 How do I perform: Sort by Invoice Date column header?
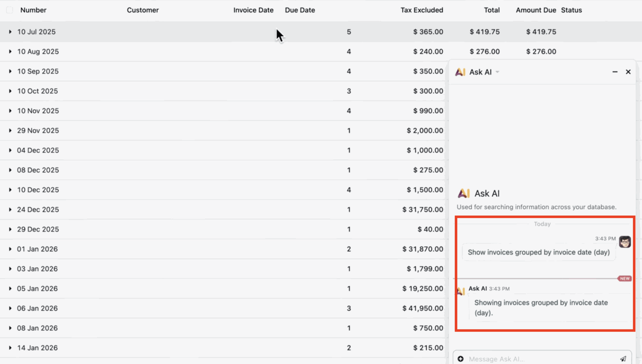[x=253, y=10]
